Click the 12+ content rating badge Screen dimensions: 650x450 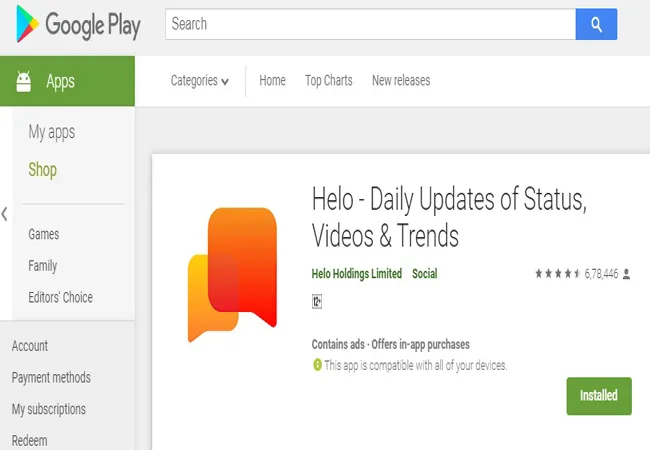click(x=317, y=301)
